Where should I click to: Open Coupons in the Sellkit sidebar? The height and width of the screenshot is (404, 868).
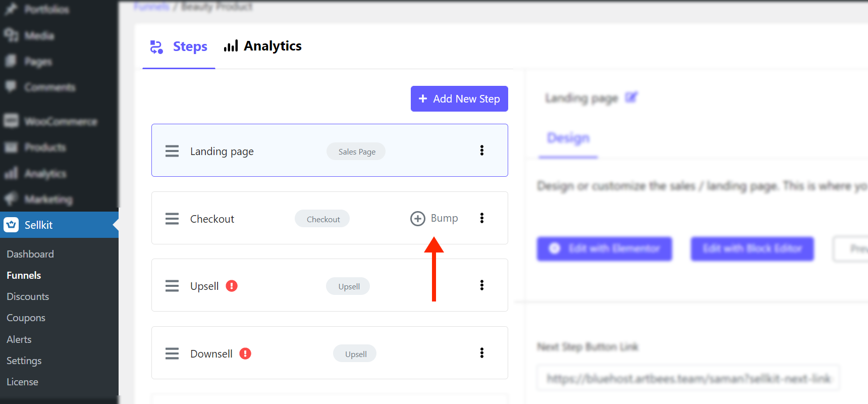[26, 318]
